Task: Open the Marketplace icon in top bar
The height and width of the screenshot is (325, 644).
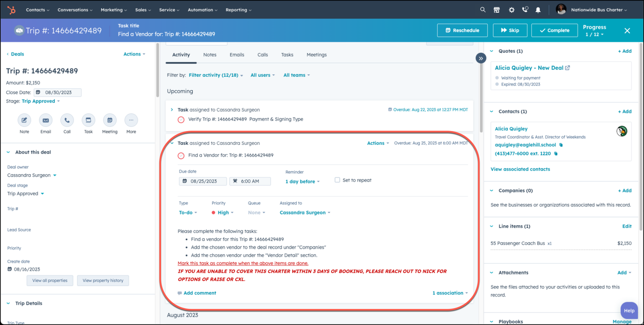Action: (497, 10)
